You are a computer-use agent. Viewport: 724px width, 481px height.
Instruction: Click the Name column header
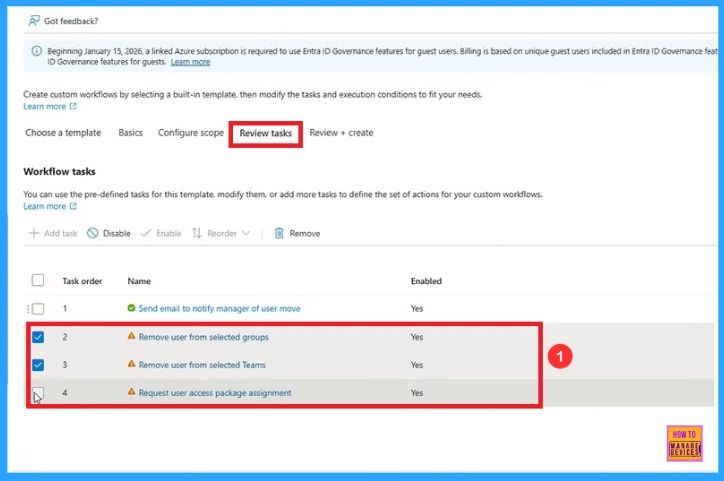tap(139, 281)
